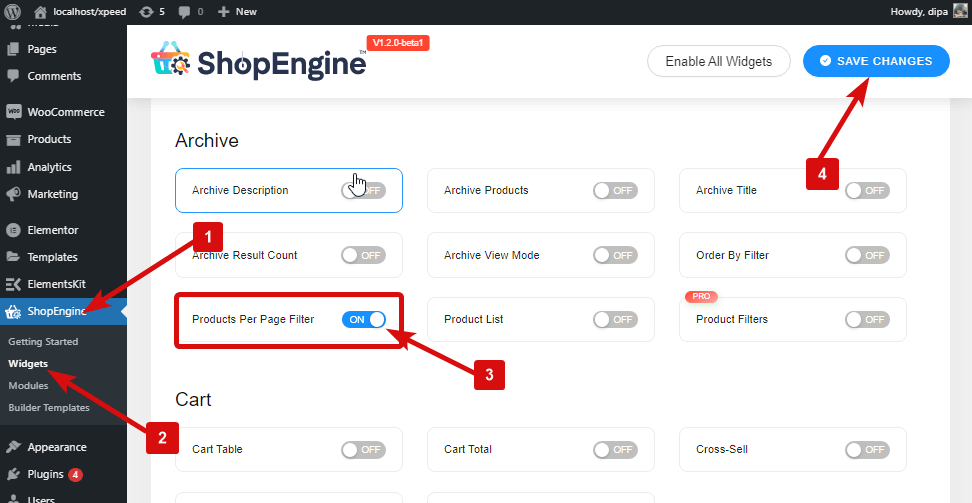Toggle Archive Result Count switch

[363, 255]
